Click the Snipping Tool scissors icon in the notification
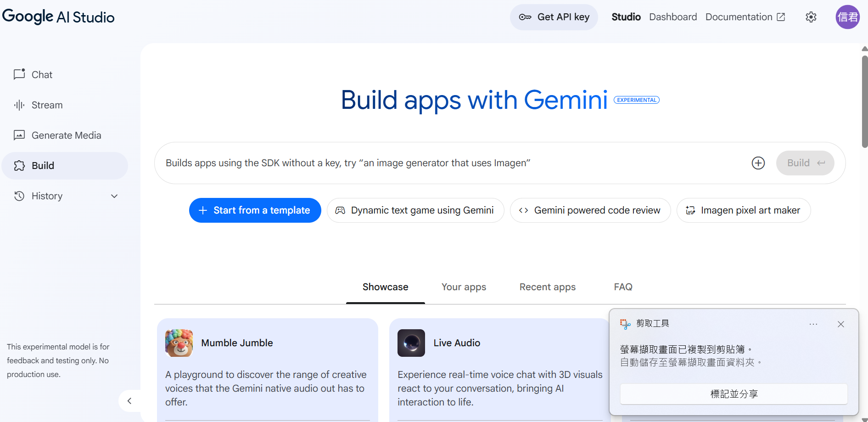The image size is (868, 422). 625,324
